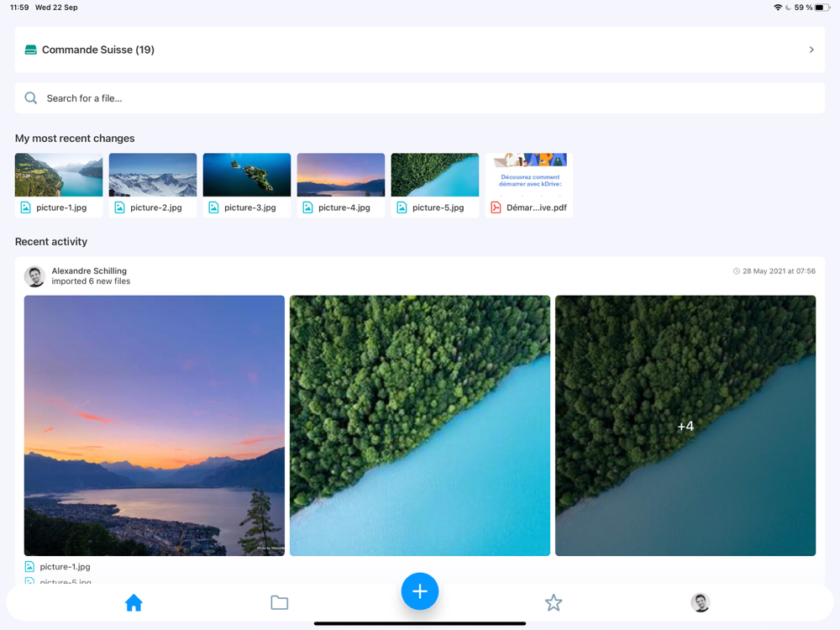Open the Favorites star tab
The image size is (840, 630).
point(554,602)
